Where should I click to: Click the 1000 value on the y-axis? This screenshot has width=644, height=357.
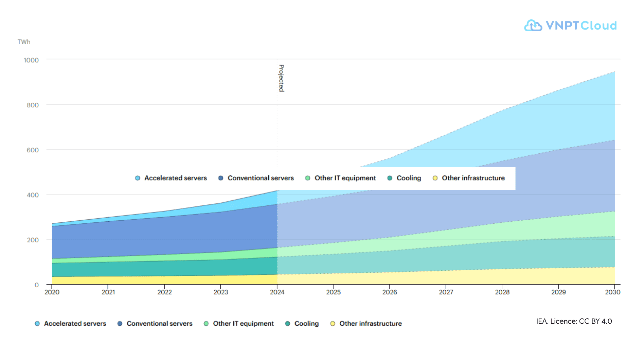[31, 60]
